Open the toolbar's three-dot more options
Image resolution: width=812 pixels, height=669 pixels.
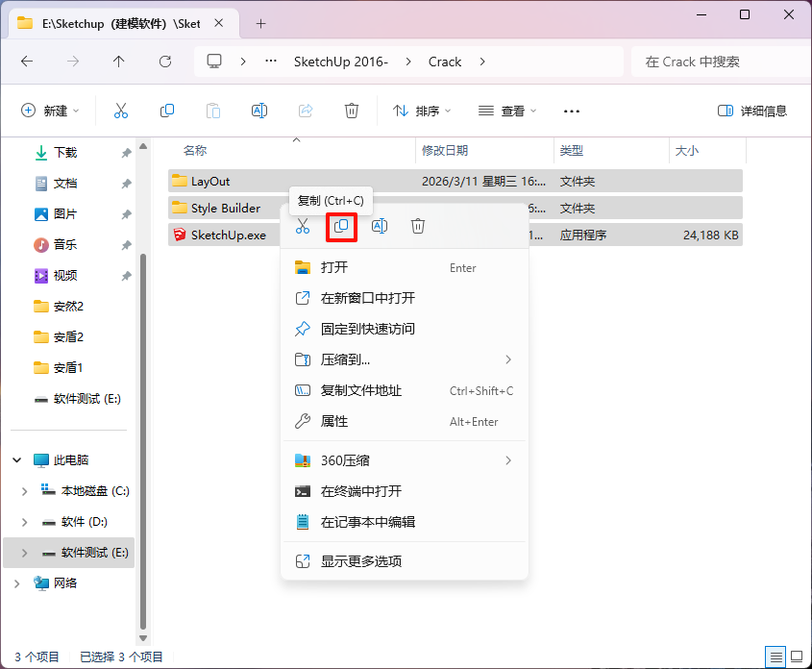(571, 111)
